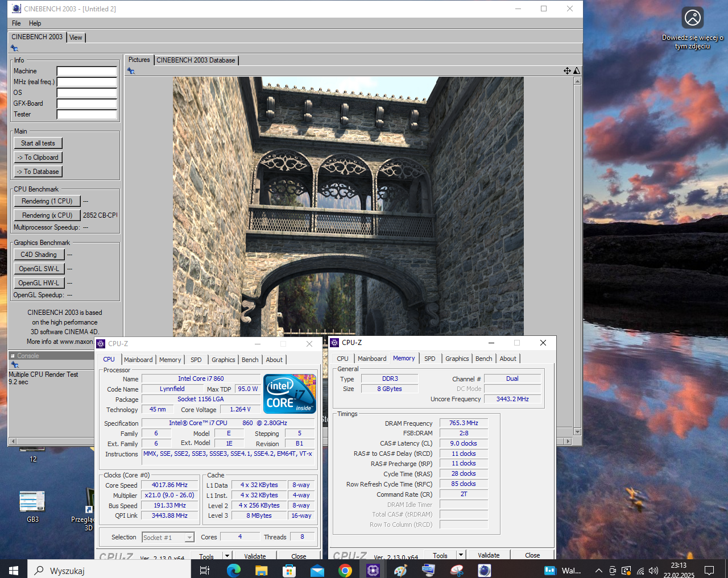Viewport: 728px width, 578px height.
Task: Click the 2852 CB-CPU score text
Action: [100, 215]
